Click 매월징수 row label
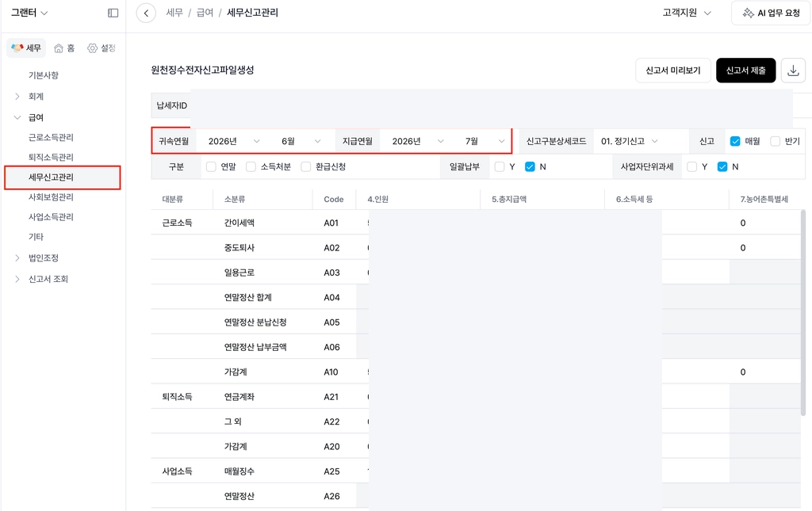The height and width of the screenshot is (511, 812). pyautogui.click(x=239, y=471)
